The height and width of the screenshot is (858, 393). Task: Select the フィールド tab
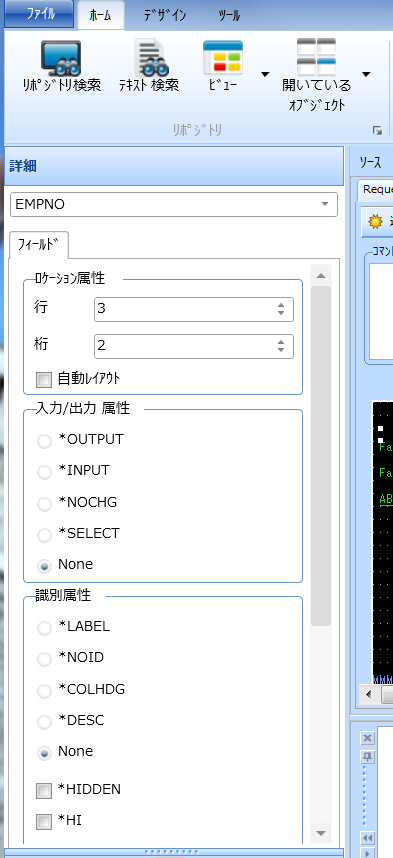(38, 245)
